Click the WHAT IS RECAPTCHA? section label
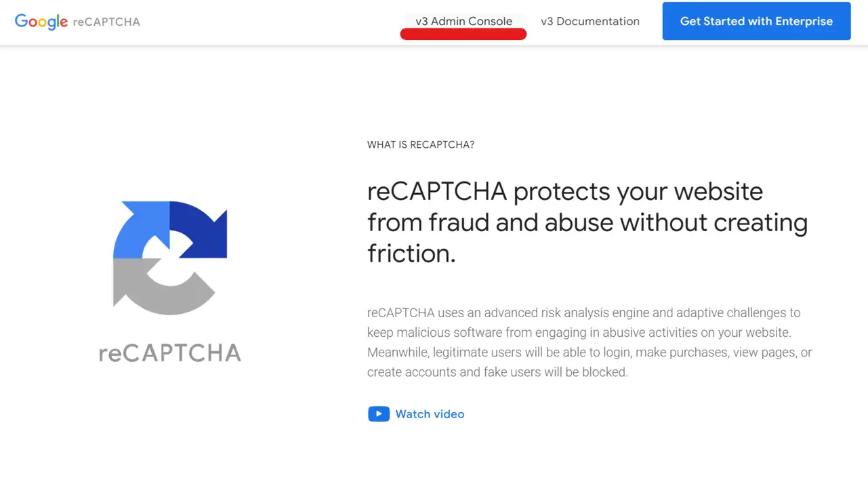Screen dimensions: 868x488 point(421,144)
